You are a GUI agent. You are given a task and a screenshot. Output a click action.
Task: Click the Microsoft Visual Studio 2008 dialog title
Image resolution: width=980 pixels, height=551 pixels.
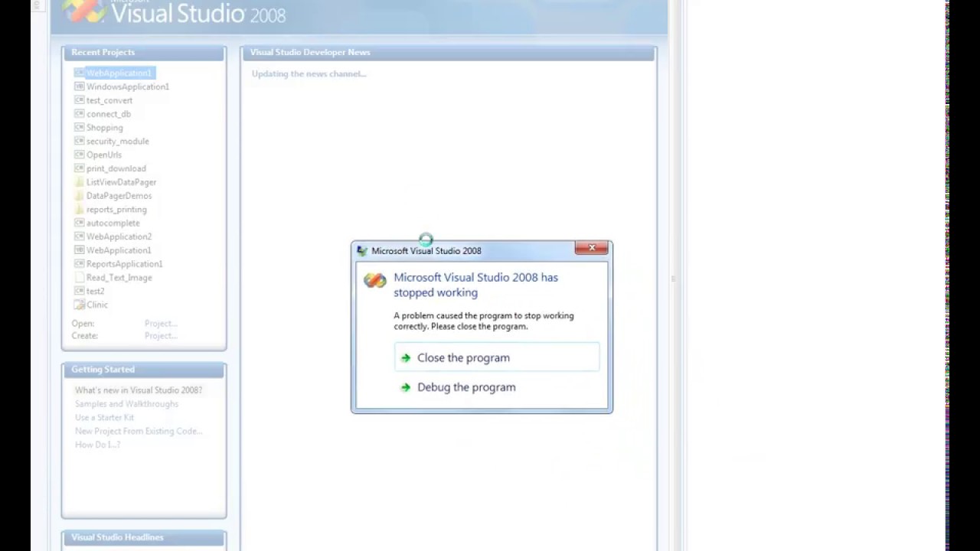pyautogui.click(x=426, y=251)
